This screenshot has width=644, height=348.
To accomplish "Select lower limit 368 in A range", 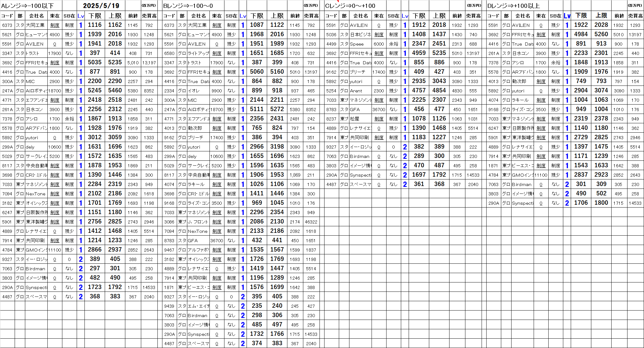I will point(95,297).
